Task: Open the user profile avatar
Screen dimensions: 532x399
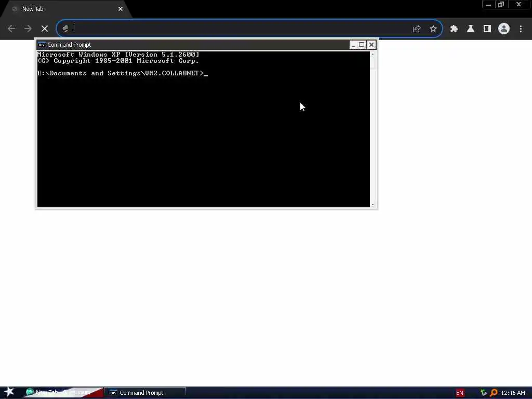Action: tap(504, 29)
